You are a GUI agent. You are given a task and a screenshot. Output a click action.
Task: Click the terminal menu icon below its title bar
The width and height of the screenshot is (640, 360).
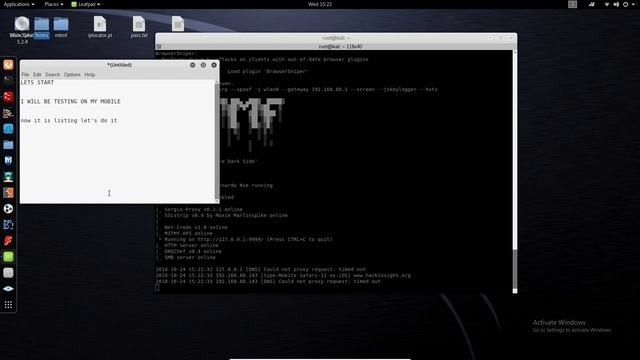pos(159,47)
